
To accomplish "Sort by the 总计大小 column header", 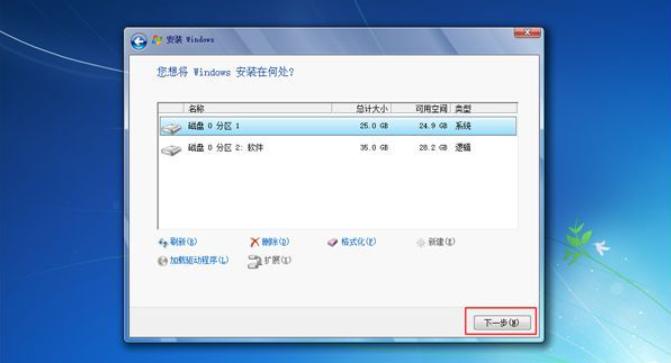I will pyautogui.click(x=361, y=108).
